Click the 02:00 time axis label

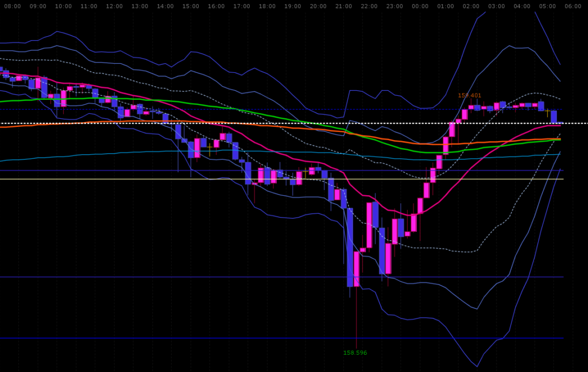(471, 6)
